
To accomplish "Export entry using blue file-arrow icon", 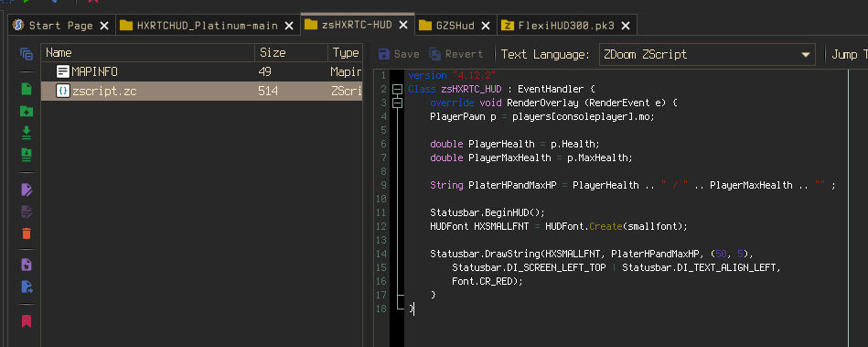I will click(26, 286).
